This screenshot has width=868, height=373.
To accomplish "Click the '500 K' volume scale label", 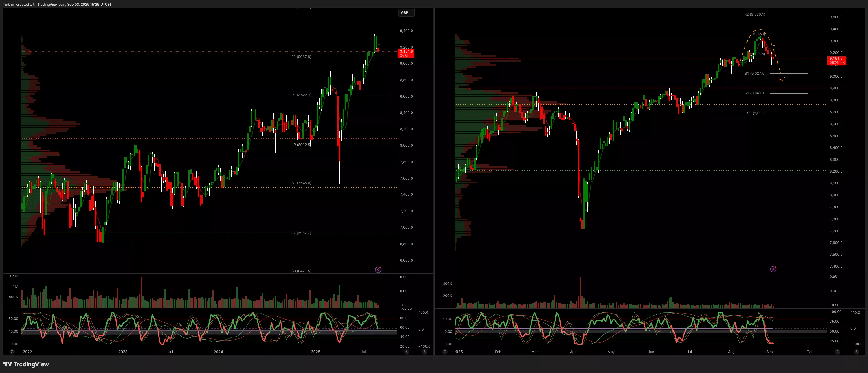I will (14, 297).
